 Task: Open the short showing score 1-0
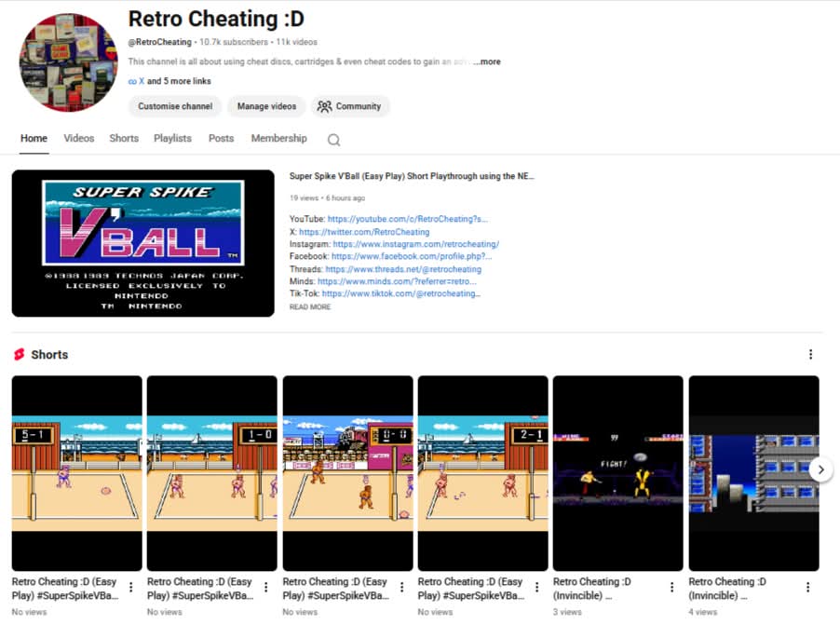pyautogui.click(x=212, y=473)
